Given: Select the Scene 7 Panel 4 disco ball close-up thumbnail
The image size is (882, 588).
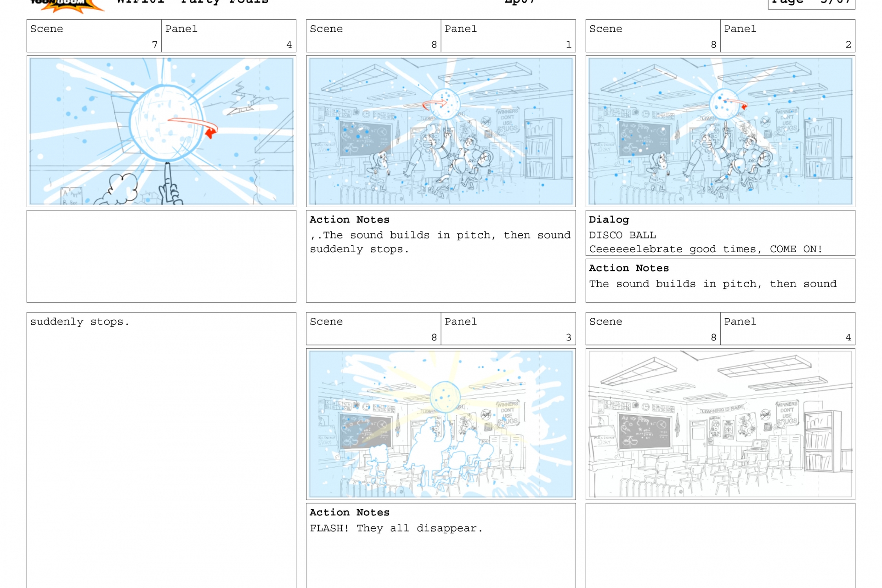Looking at the screenshot, I should (x=161, y=131).
